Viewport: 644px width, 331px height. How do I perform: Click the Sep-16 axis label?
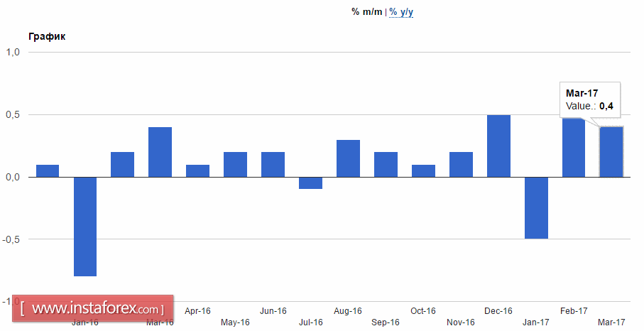[x=386, y=322]
